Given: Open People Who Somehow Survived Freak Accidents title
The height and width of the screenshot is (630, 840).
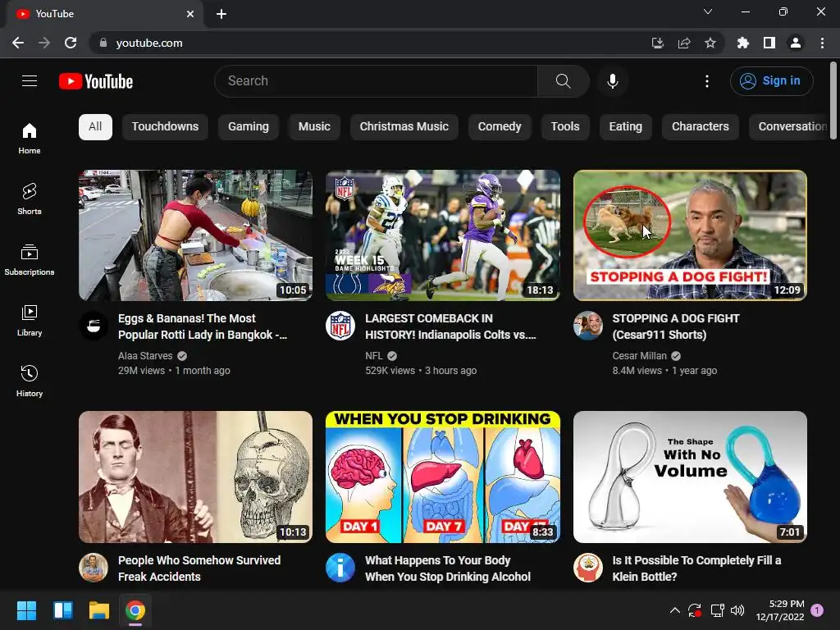Looking at the screenshot, I should 199,568.
